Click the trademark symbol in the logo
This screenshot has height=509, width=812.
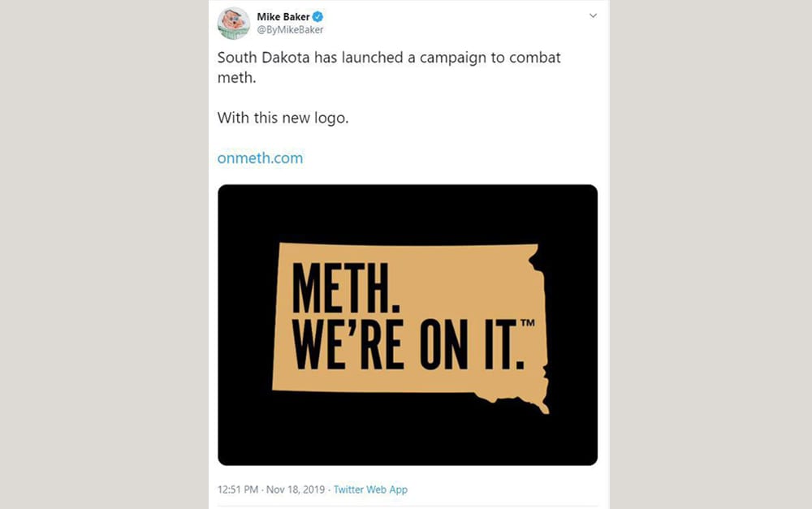[527, 322]
